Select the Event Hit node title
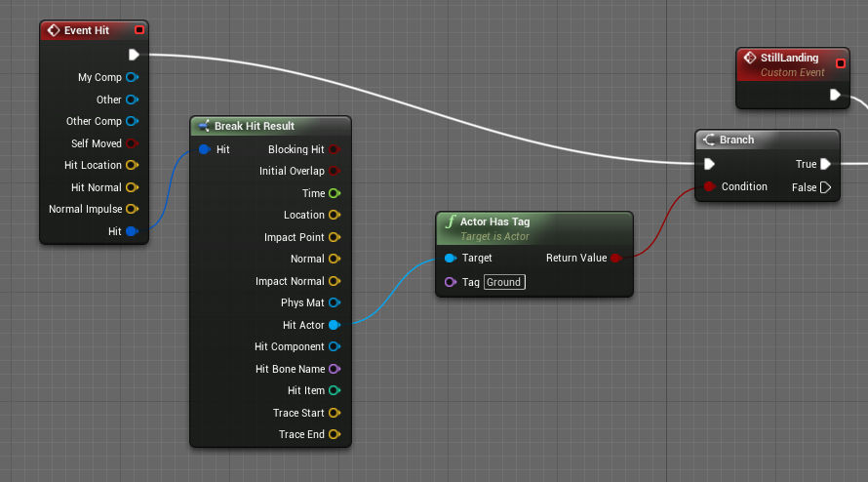 pos(87,30)
